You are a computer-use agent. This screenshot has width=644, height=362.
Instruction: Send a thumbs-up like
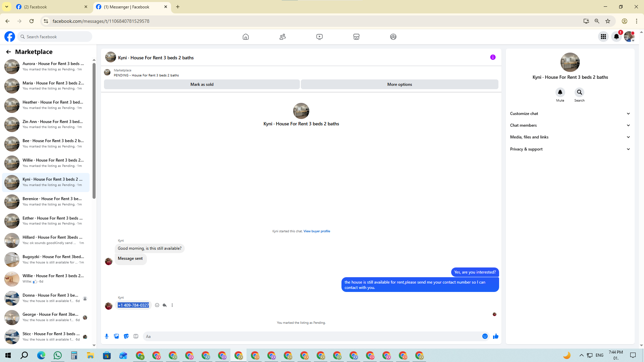pyautogui.click(x=495, y=336)
